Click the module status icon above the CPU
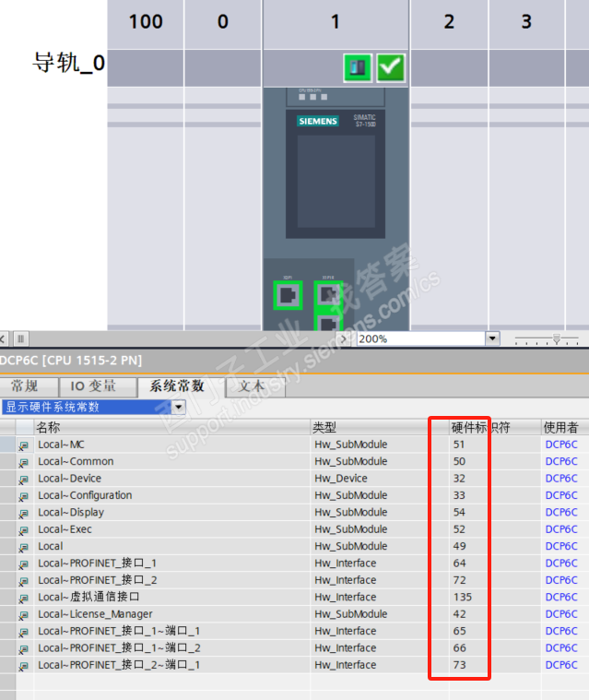This screenshot has height=700, width=589. tap(358, 67)
